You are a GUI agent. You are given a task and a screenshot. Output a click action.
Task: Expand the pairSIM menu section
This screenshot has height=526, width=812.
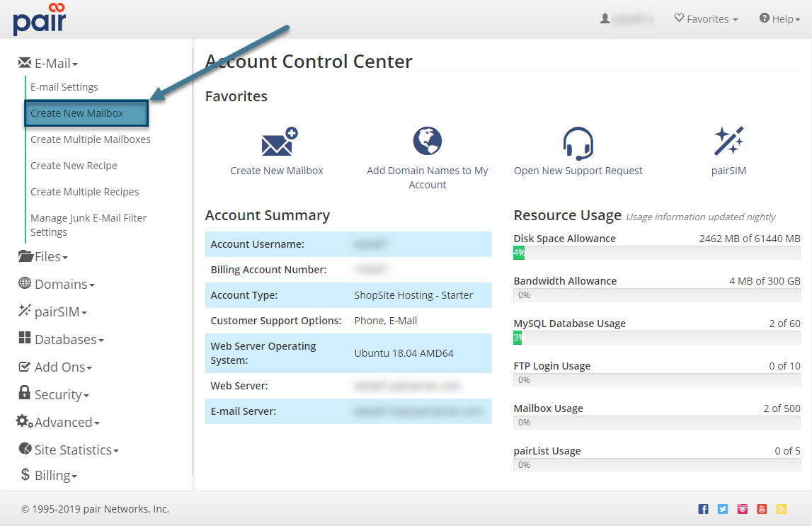pos(53,311)
